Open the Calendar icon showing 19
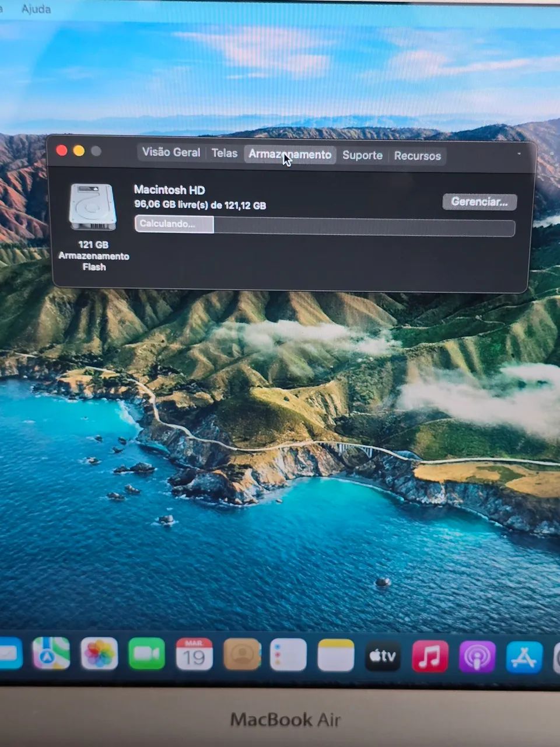The height and width of the screenshot is (747, 560). tap(194, 654)
